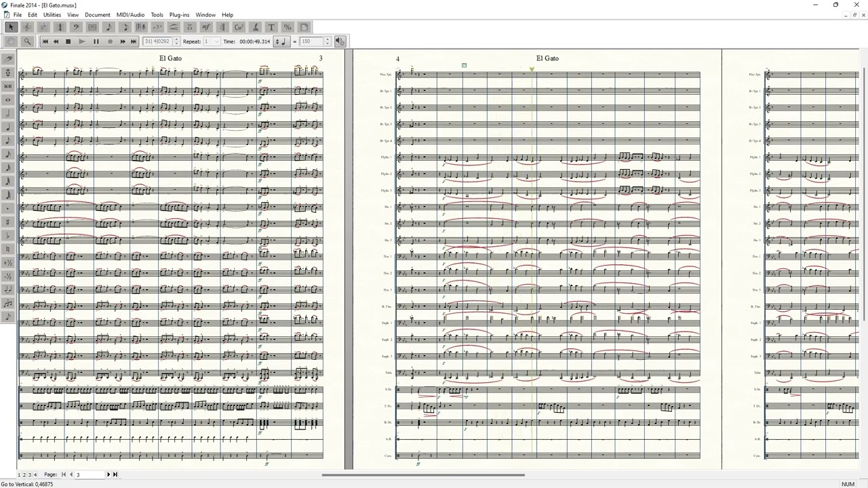Click the Page number input field
This screenshot has width=868, height=488.
[x=90, y=474]
